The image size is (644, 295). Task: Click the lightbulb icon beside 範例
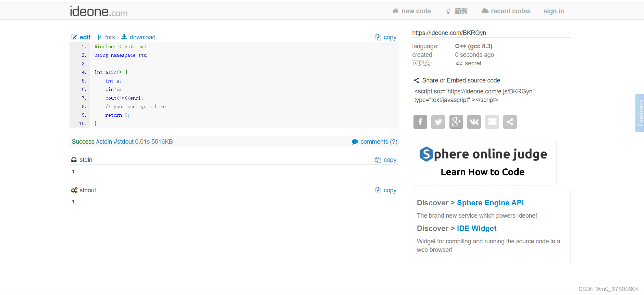(448, 11)
